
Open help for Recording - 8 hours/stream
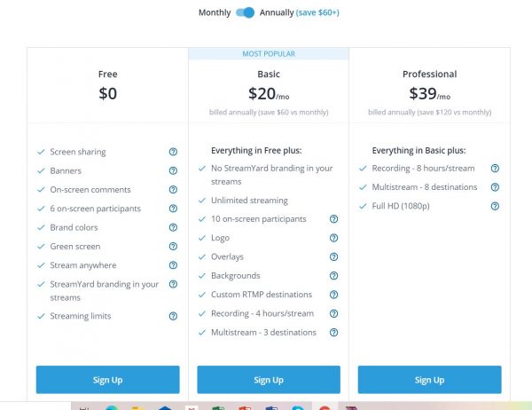click(495, 168)
